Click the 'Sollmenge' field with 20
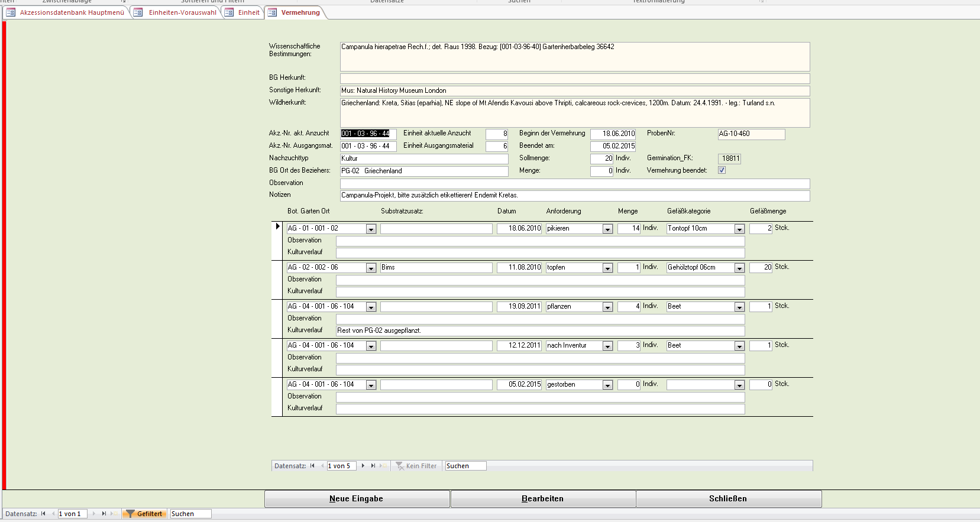 tap(601, 158)
